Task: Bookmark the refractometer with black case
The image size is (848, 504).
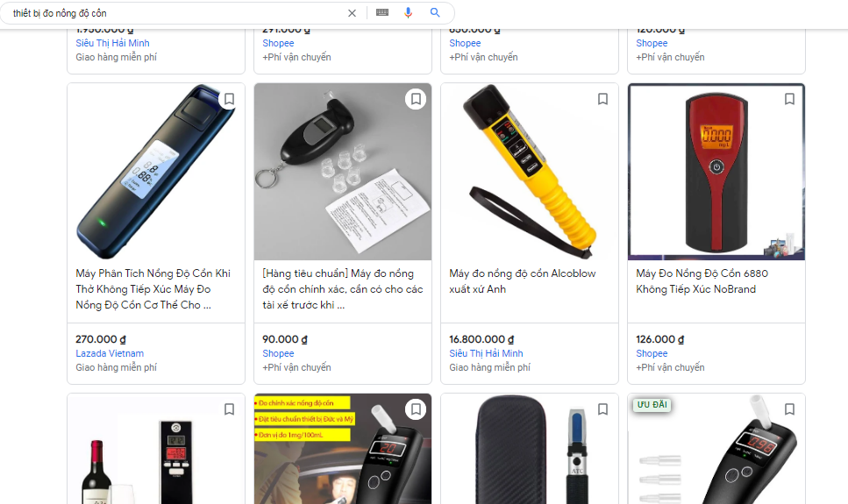Action: 602,409
